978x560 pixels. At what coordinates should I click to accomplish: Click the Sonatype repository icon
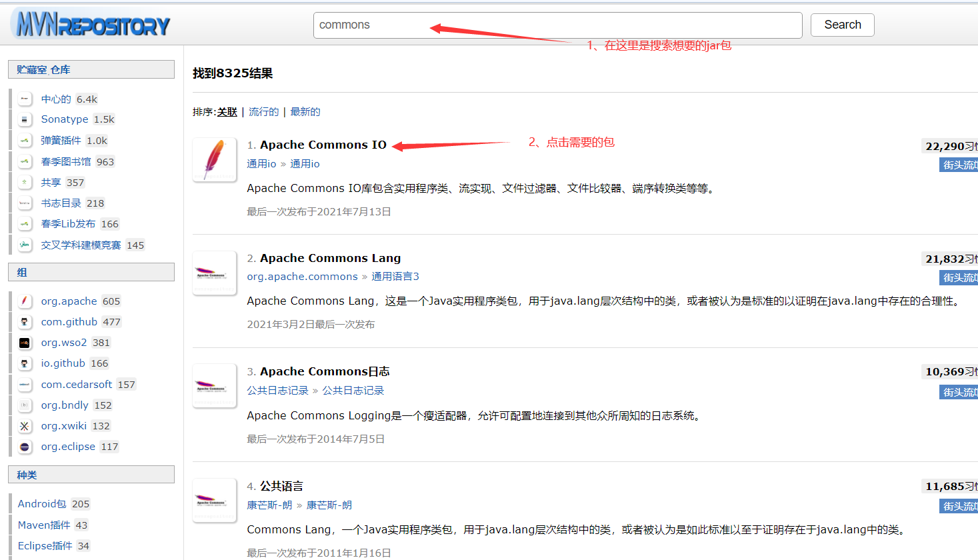25,119
